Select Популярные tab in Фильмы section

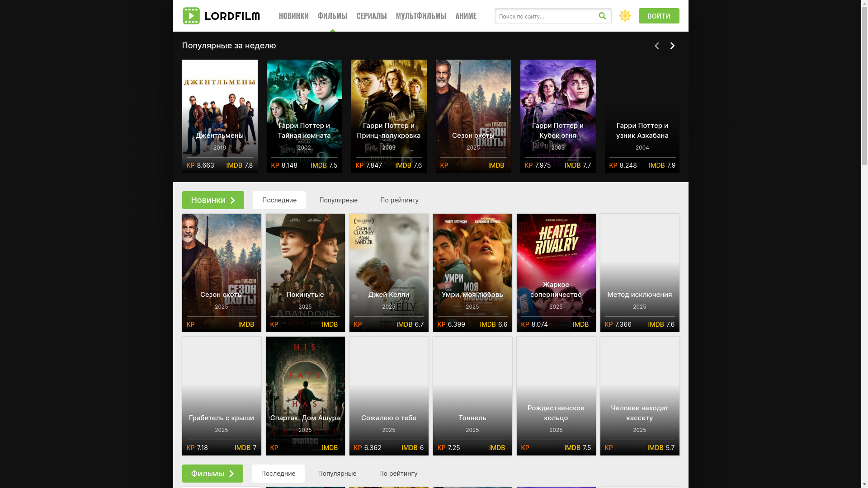click(x=337, y=474)
